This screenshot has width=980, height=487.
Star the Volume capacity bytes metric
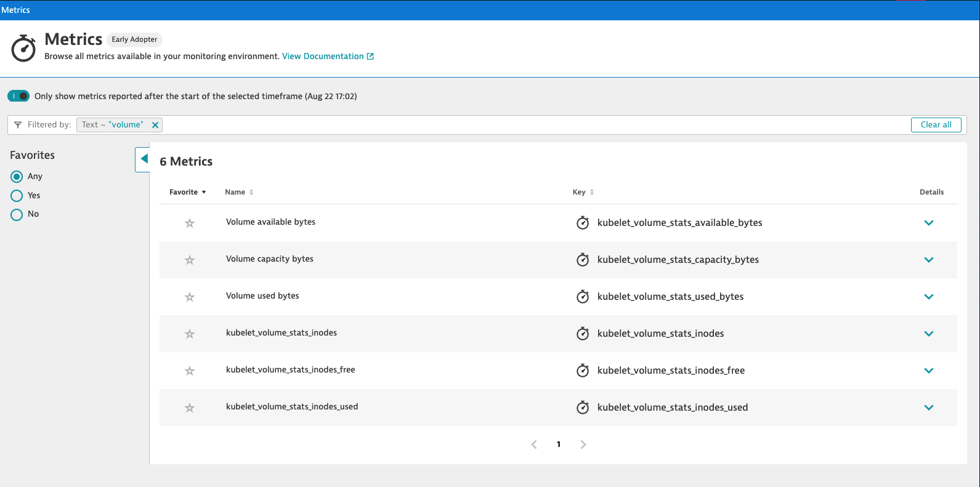190,260
